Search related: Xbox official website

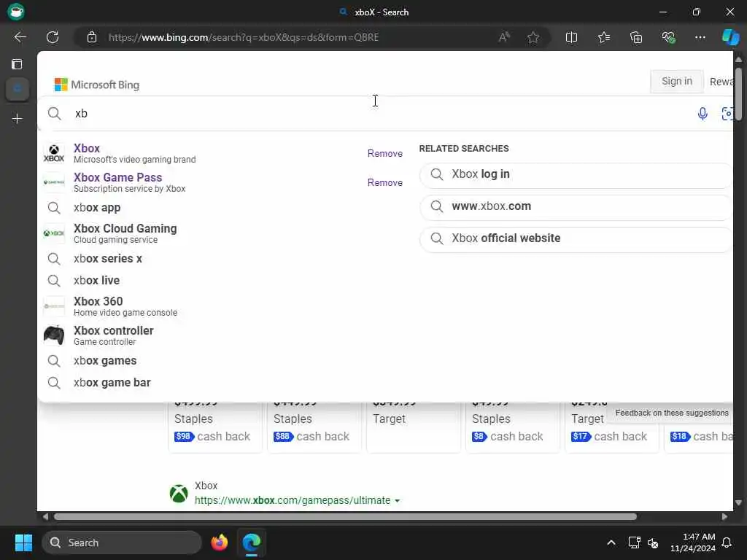point(576,238)
